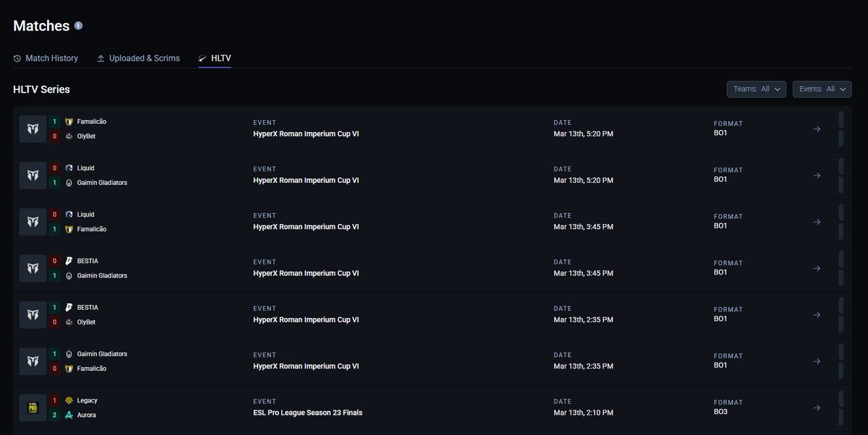
Task: Open the Teams: All filter dropdown
Action: click(x=757, y=89)
